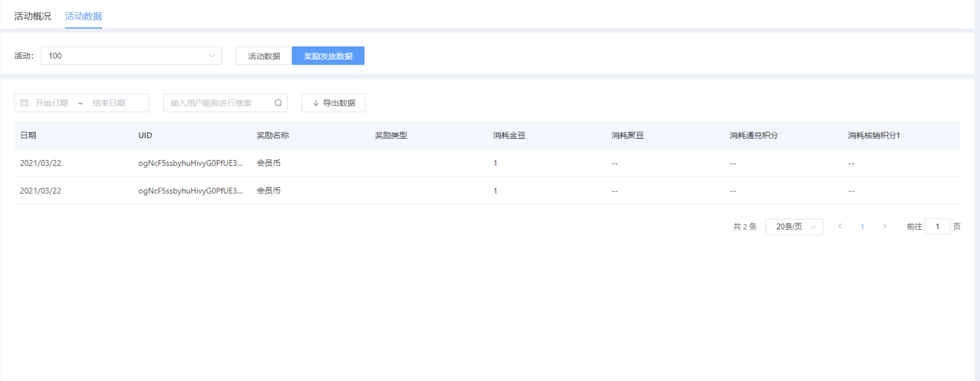The width and height of the screenshot is (980, 381).
Task: Click the UID in the first row
Action: tap(190, 163)
